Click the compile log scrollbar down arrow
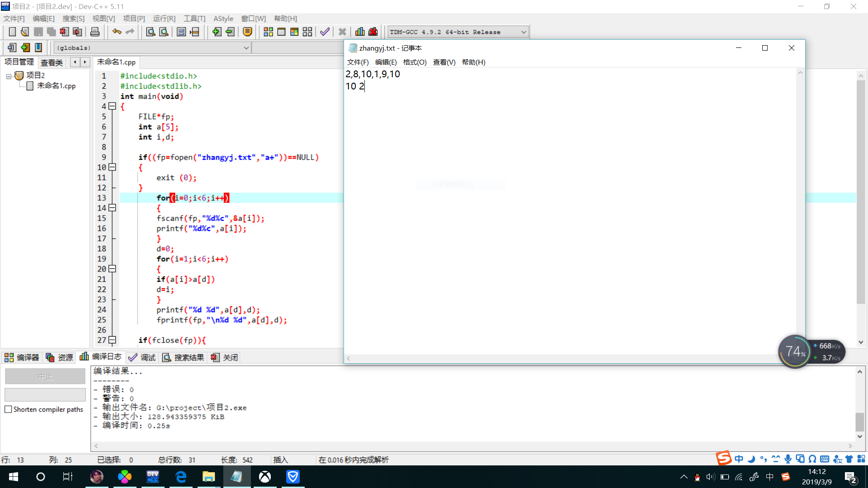This screenshot has width=868, height=488. pos(859,436)
